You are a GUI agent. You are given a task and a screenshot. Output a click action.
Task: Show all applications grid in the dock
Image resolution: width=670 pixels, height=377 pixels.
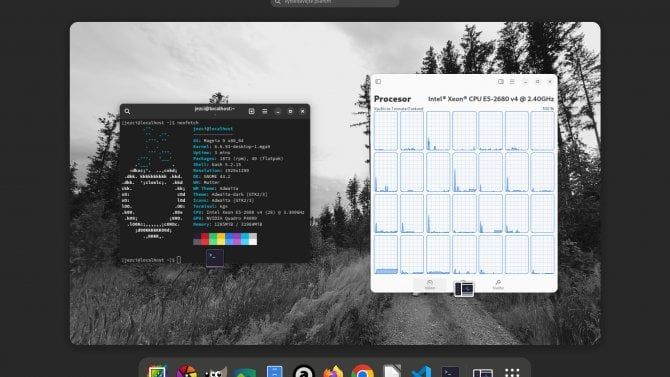tap(512, 372)
